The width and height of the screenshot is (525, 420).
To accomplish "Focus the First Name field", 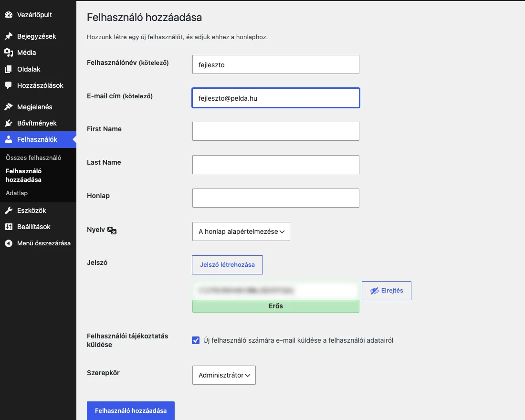I will (x=276, y=131).
